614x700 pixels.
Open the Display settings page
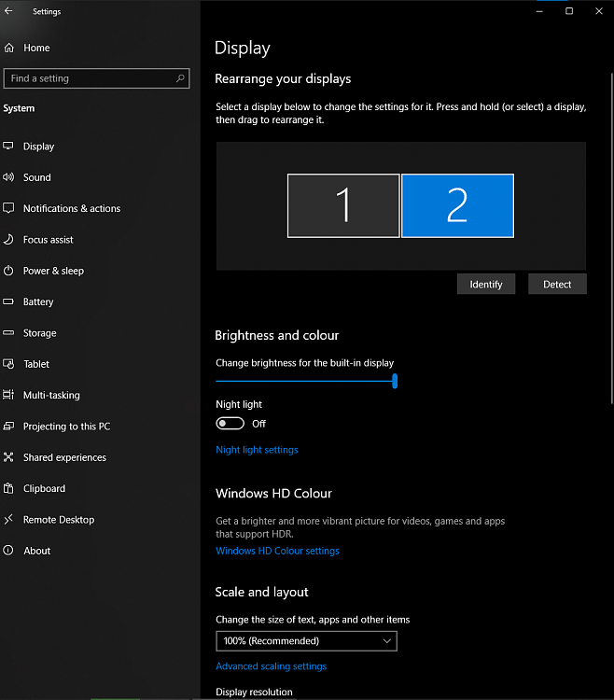pyautogui.click(x=38, y=147)
